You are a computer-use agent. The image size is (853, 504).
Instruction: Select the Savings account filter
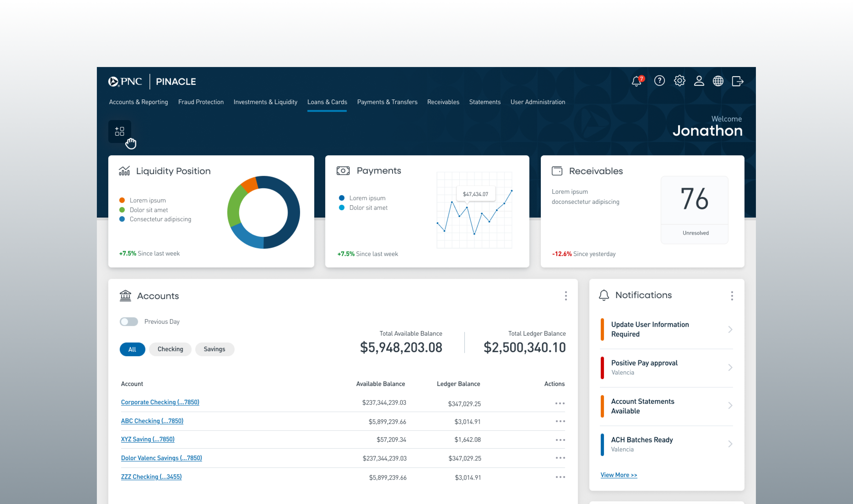pyautogui.click(x=214, y=349)
